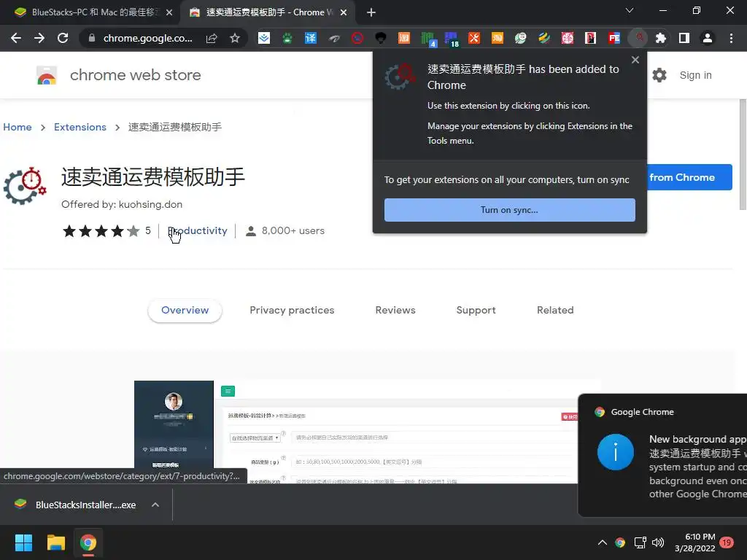The width and height of the screenshot is (747, 560).
Task: Open the BlueStacksInstaller.exe download
Action: (x=76, y=505)
